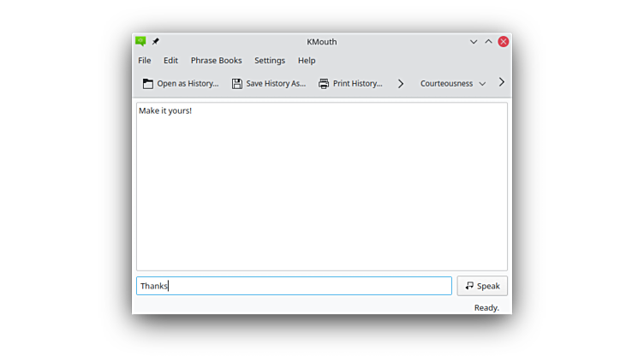
Task: Minimize the KMouth window
Action: click(x=474, y=41)
